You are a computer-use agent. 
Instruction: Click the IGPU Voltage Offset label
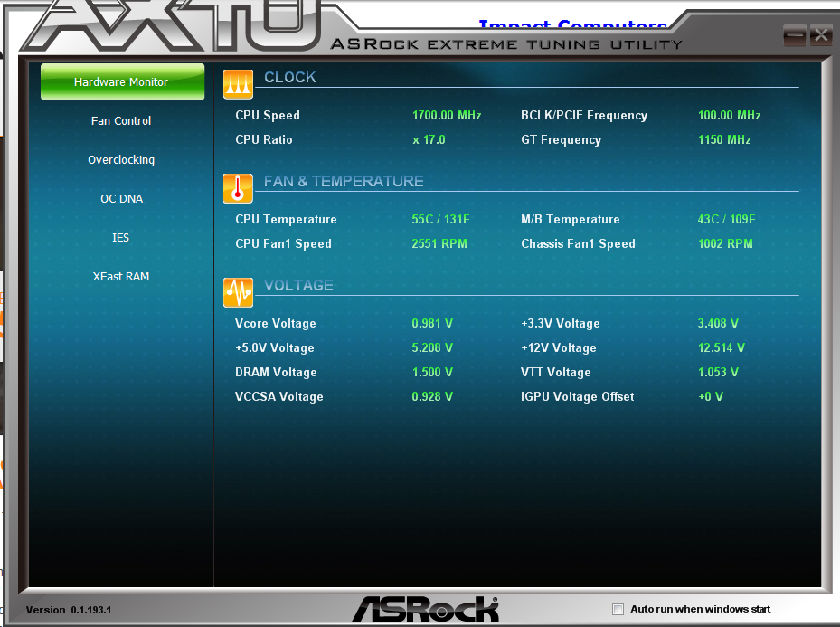click(578, 397)
